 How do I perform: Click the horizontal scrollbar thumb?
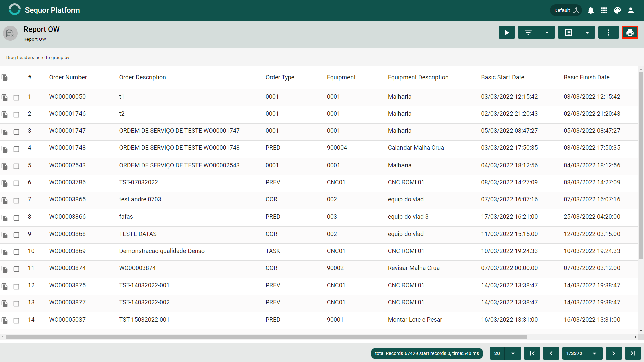(266, 337)
